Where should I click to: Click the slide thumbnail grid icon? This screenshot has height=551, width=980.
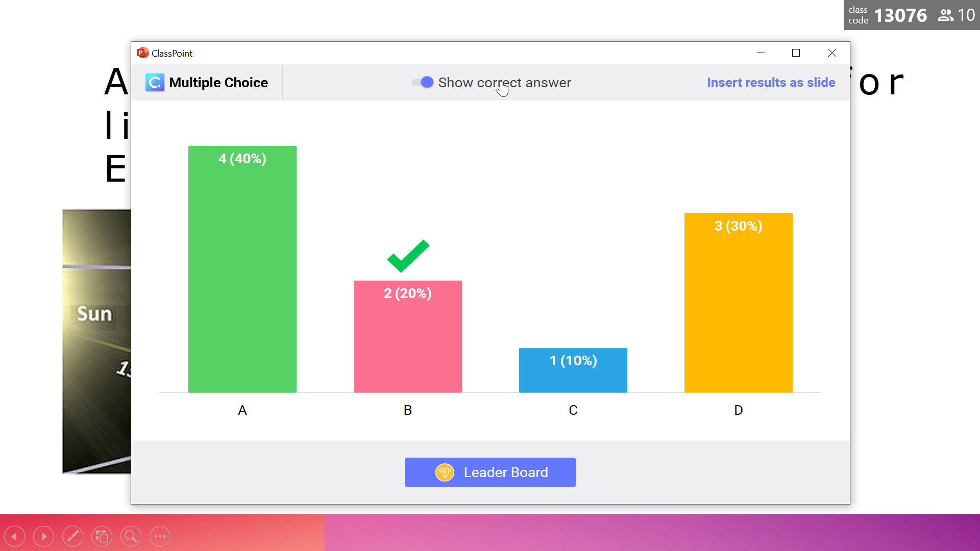pyautogui.click(x=102, y=536)
